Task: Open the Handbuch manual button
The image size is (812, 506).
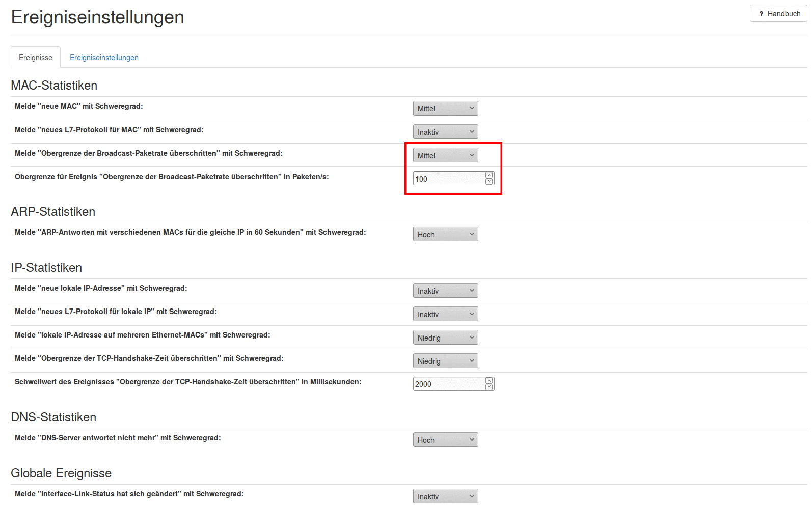Action: pos(778,14)
